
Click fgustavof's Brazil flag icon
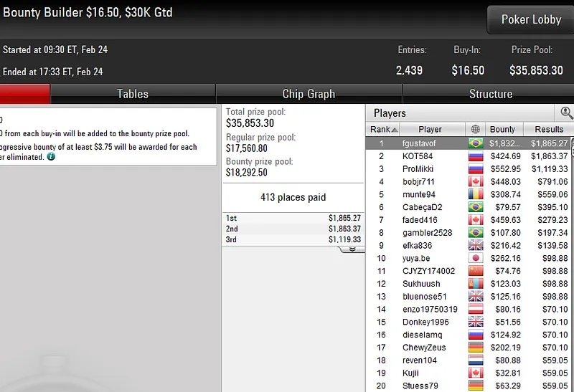[476, 143]
